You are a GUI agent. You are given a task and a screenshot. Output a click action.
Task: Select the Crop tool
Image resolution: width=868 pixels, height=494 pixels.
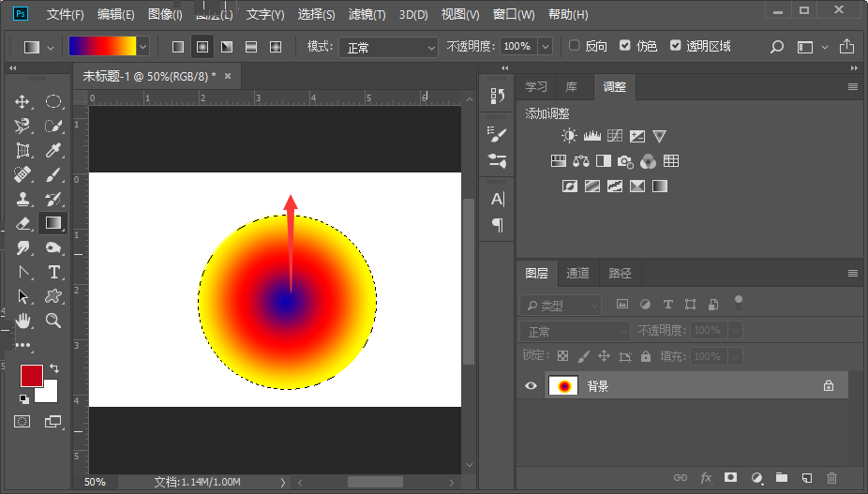click(x=22, y=150)
